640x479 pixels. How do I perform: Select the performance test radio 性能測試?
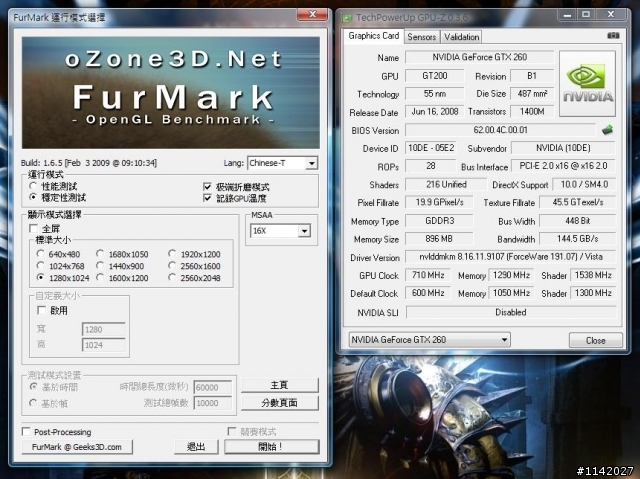(x=33, y=186)
